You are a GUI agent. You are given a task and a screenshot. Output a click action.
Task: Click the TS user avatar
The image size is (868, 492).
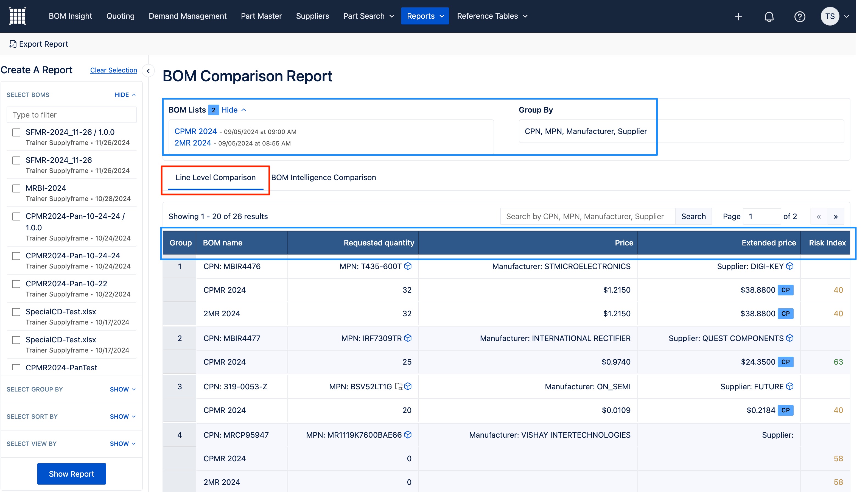click(830, 16)
